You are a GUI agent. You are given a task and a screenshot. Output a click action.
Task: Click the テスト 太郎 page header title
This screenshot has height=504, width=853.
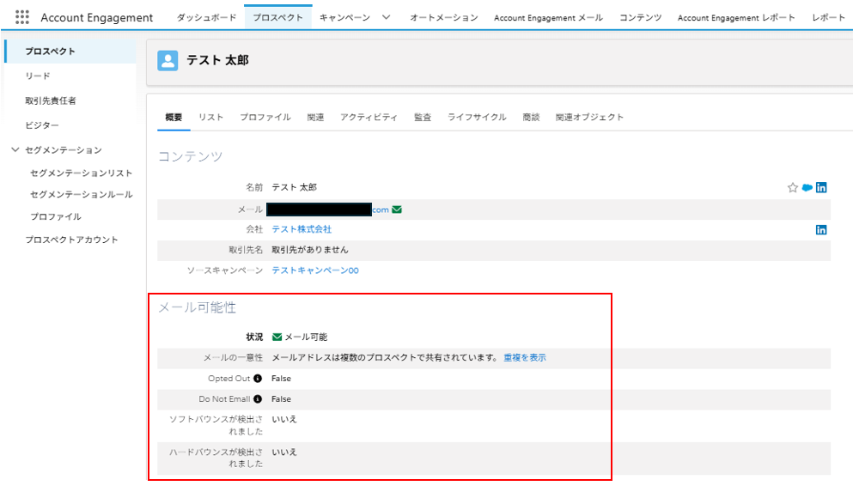(x=217, y=60)
